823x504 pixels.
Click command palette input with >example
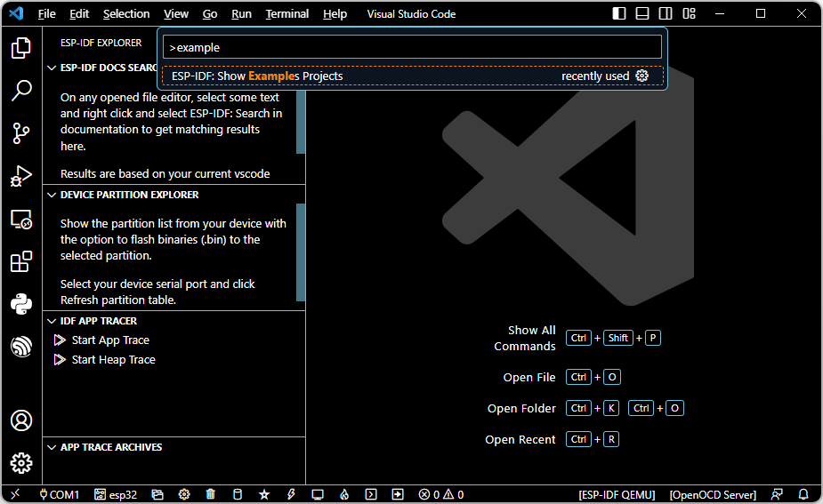[x=412, y=47]
